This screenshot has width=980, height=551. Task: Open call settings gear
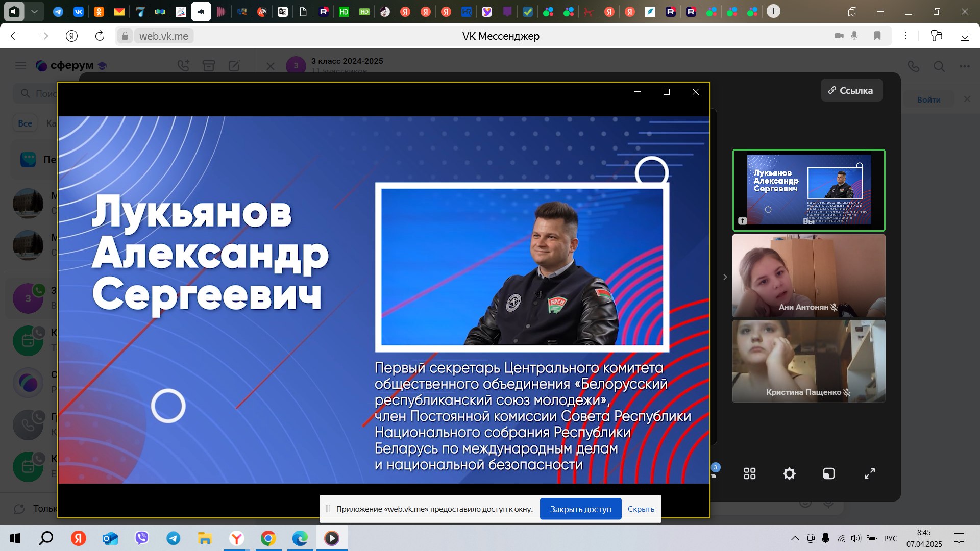(789, 474)
